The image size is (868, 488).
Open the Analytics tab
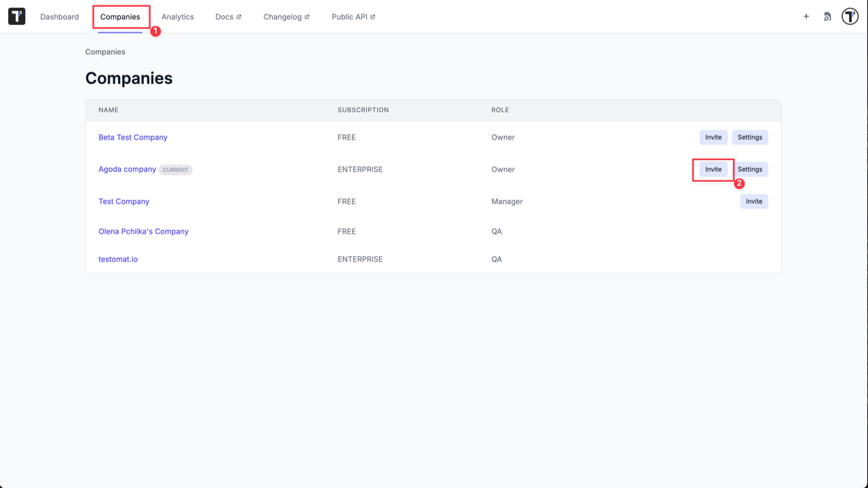[178, 16]
